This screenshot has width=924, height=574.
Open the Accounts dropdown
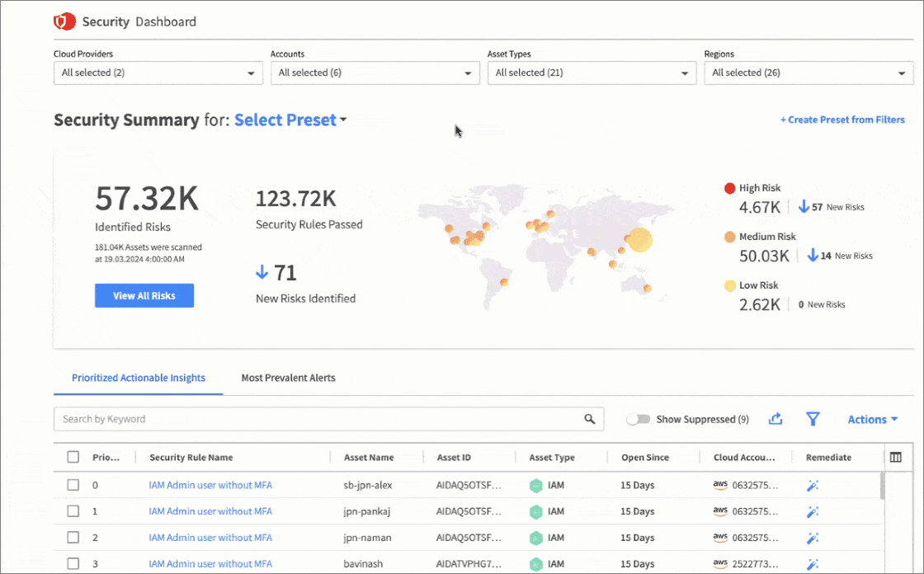(x=375, y=73)
